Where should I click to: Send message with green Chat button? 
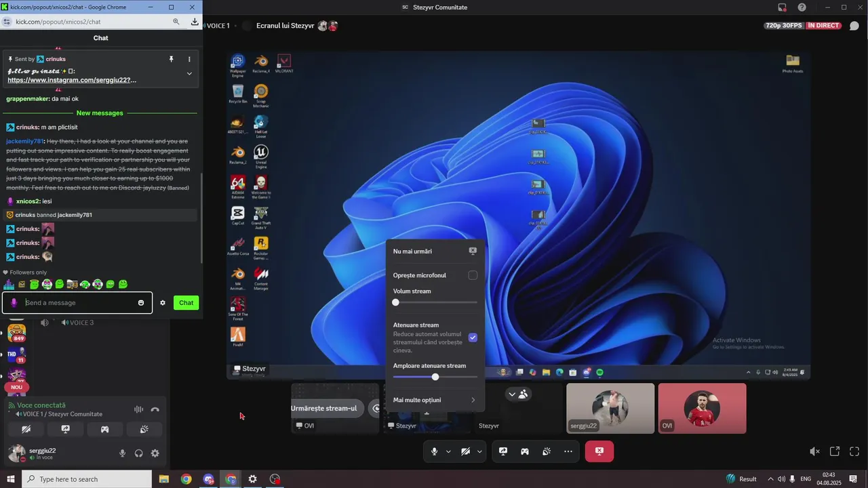[x=186, y=303]
